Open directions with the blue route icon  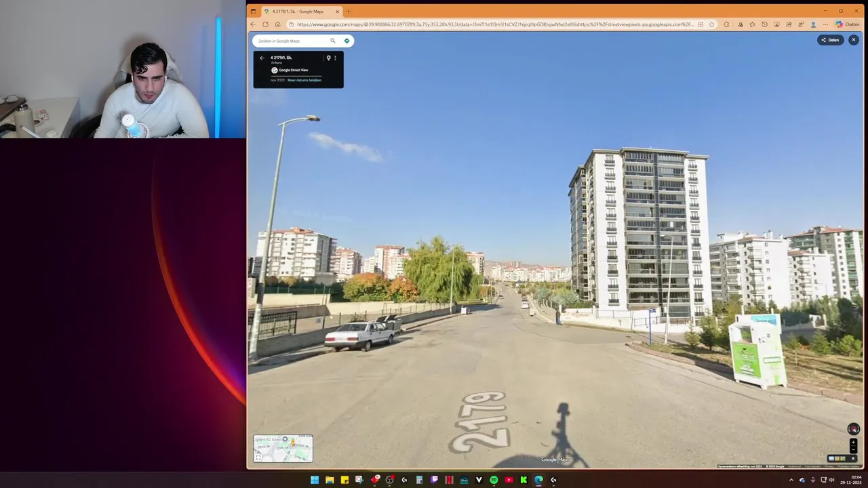[x=347, y=41]
